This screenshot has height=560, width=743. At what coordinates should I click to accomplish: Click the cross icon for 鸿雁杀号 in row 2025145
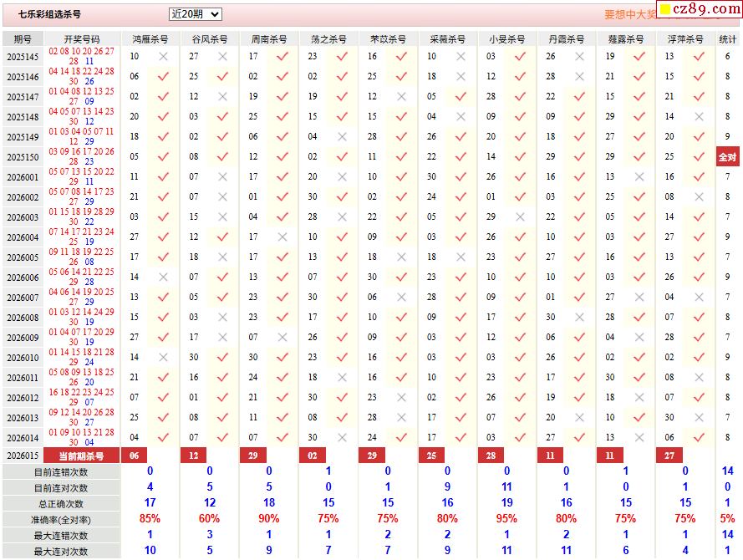click(163, 57)
